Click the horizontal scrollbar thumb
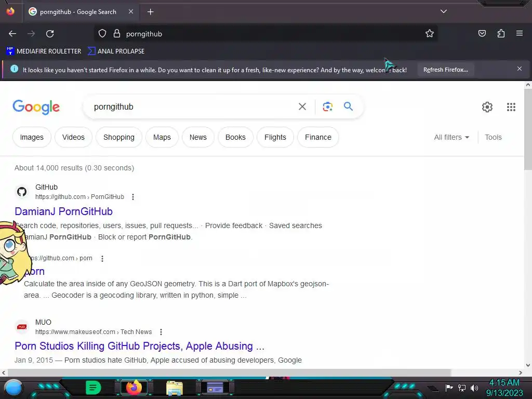The height and width of the screenshot is (399, 532). (x=229, y=373)
